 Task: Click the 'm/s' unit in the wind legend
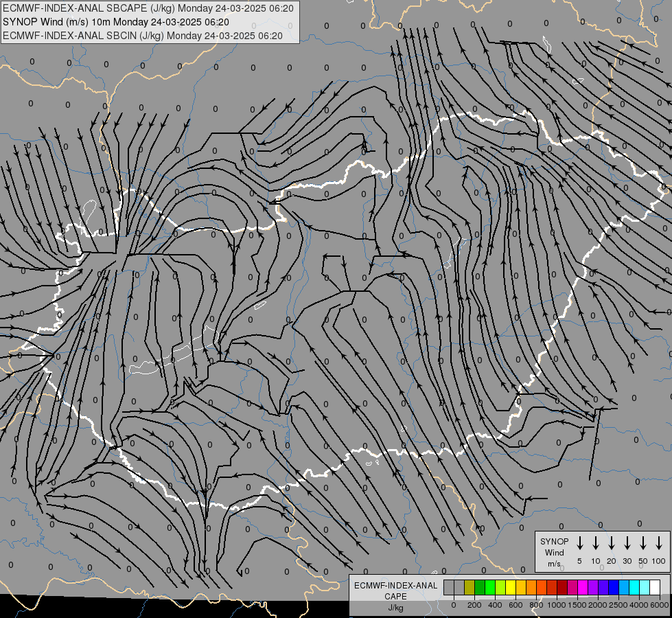tap(554, 564)
